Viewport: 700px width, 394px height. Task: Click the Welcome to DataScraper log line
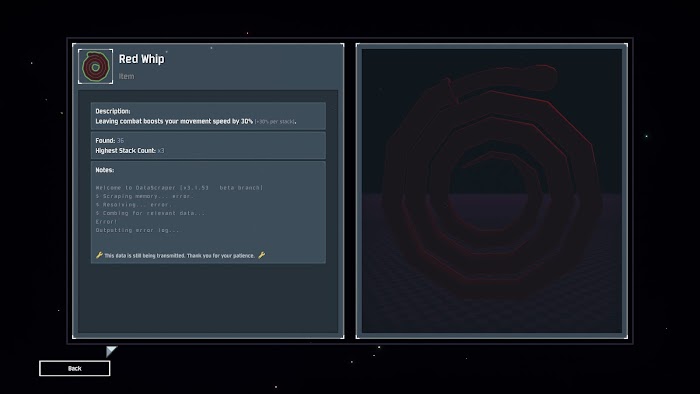(179, 188)
